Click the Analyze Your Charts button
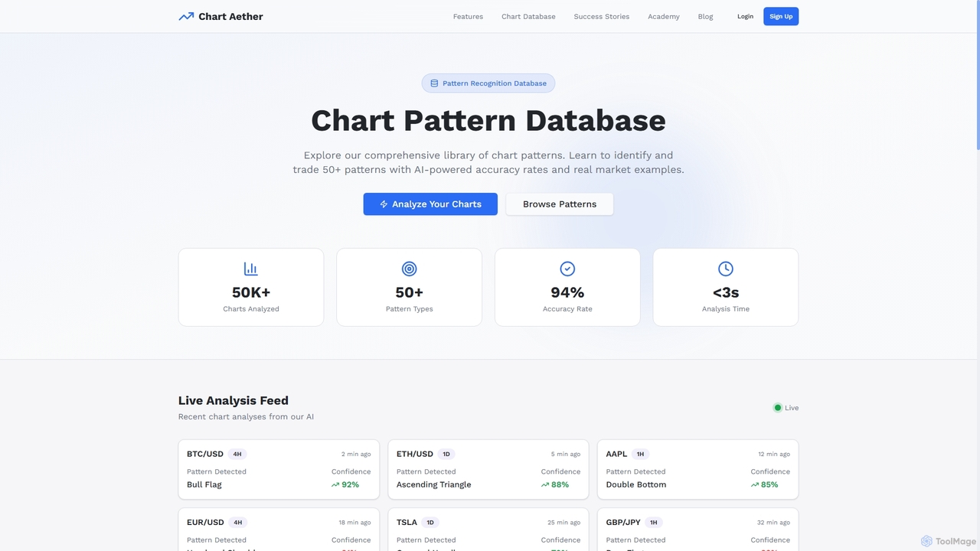980x551 pixels. 430,204
